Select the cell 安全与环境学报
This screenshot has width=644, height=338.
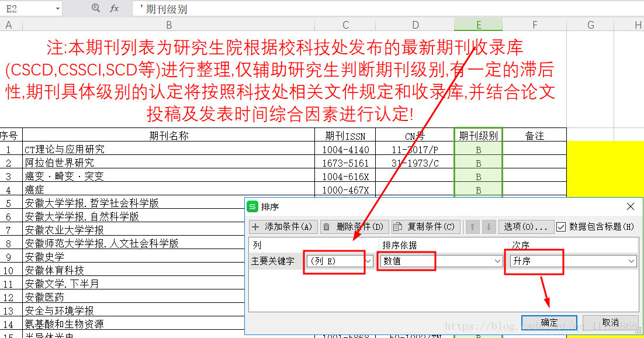pyautogui.click(x=133, y=311)
